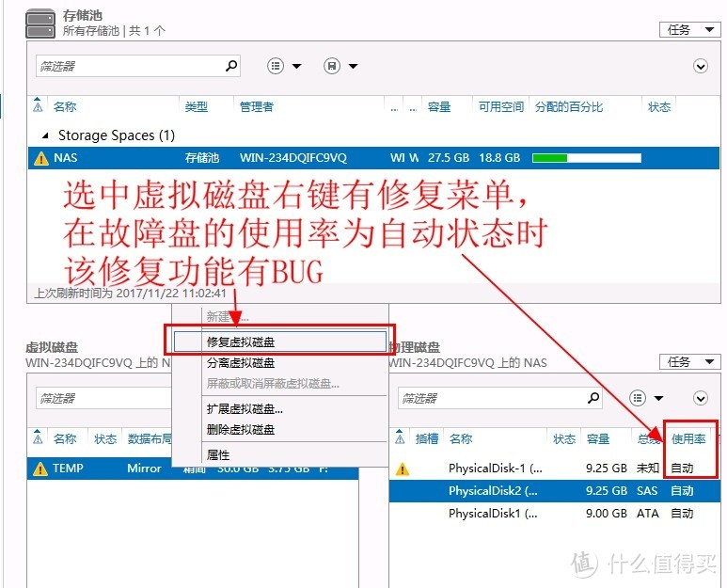The image size is (727, 588).
Task: Expand the physical disks filter chevron
Action: tap(700, 398)
